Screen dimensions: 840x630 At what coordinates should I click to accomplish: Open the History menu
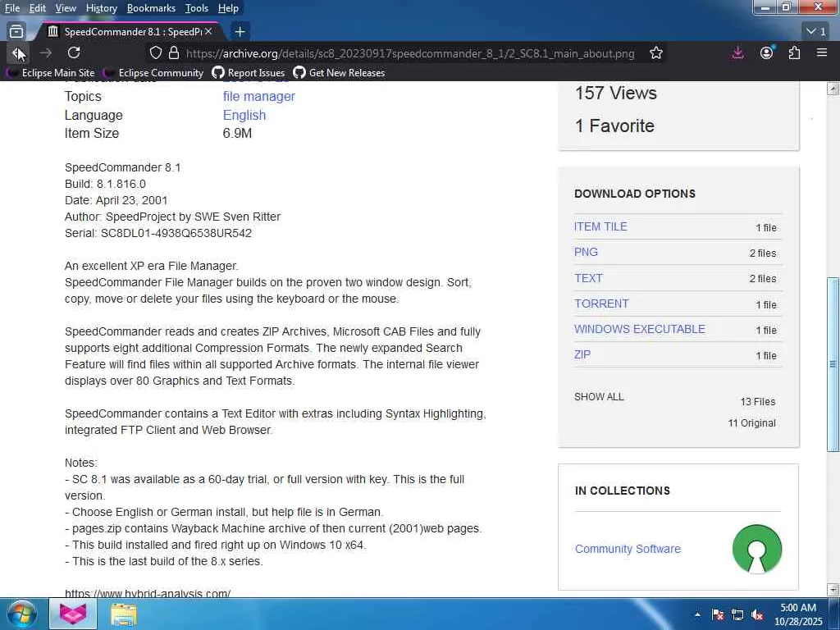click(101, 8)
